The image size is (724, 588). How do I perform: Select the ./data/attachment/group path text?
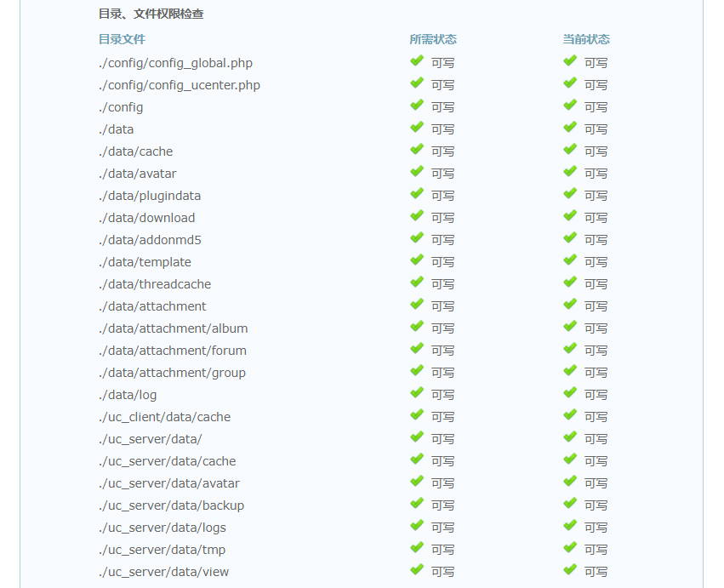pyautogui.click(x=172, y=373)
